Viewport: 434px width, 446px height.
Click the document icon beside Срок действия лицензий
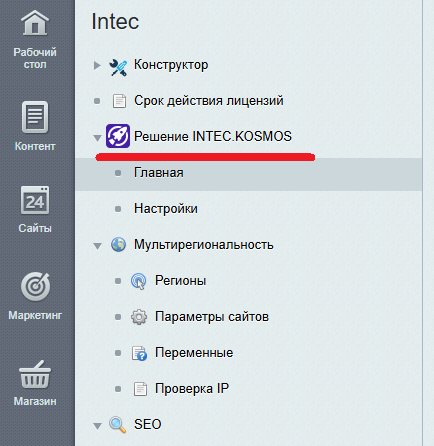point(119,101)
